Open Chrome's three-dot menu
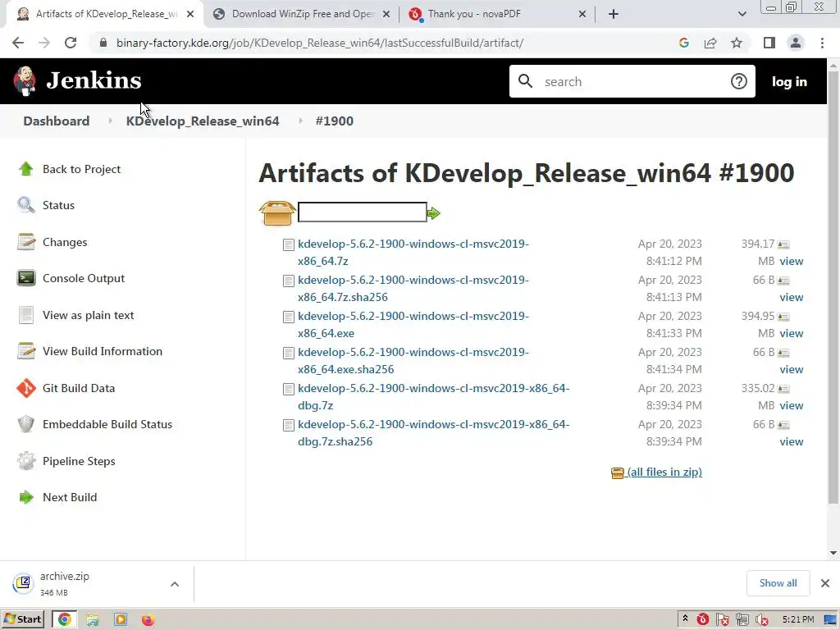Image resolution: width=840 pixels, height=630 pixels. [822, 43]
